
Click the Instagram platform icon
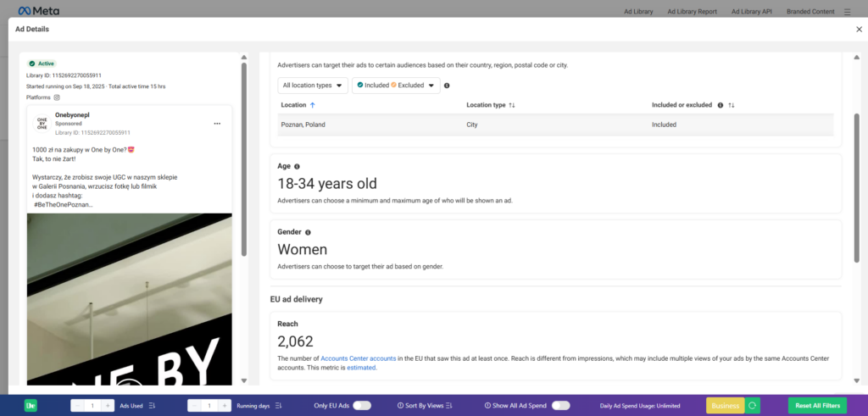(57, 97)
